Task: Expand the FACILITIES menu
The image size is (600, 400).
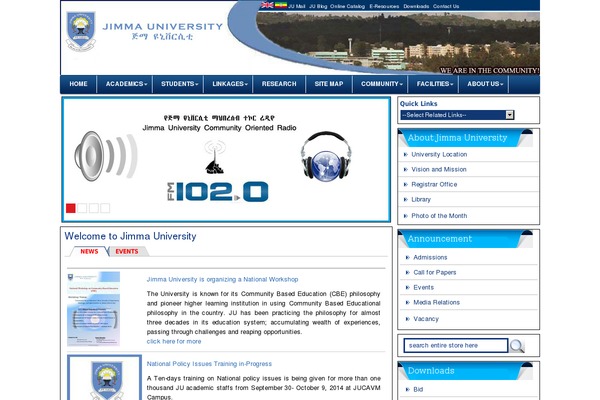Action: pos(435,84)
